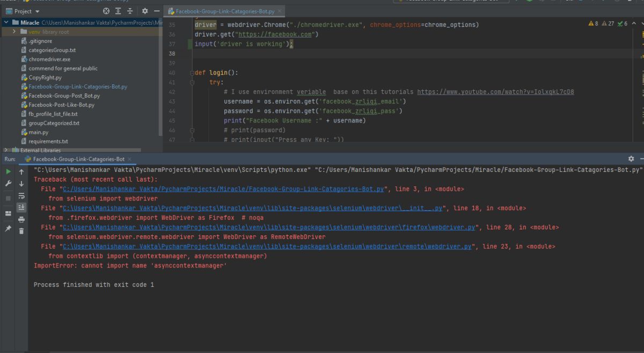Toggle soft-wrap in Run console
This screenshot has height=353, width=644.
[21, 196]
